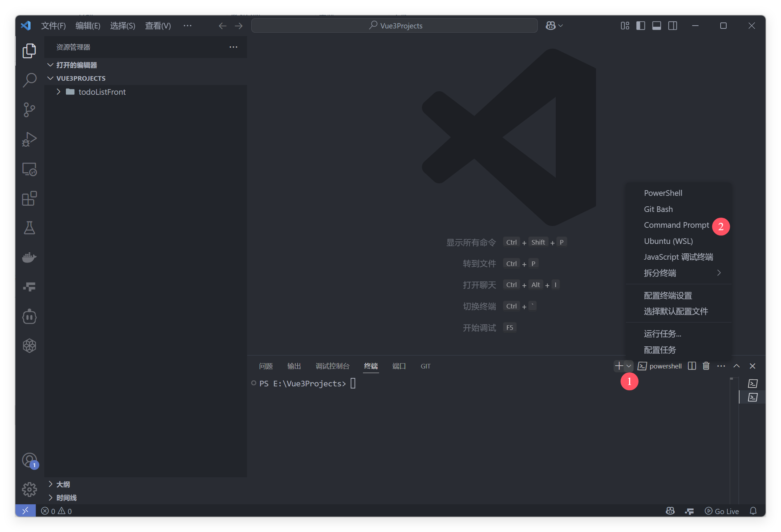The width and height of the screenshot is (781, 532).
Task: Open the 选择(S) menu
Action: 123,26
